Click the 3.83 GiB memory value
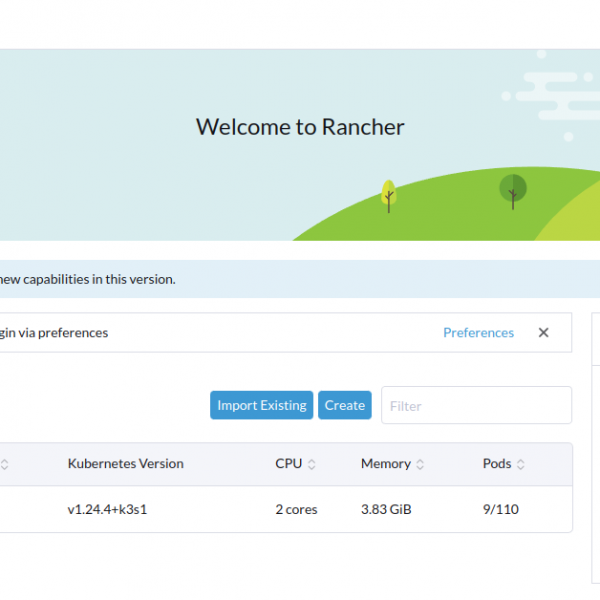This screenshot has height=600, width=600. (x=385, y=509)
